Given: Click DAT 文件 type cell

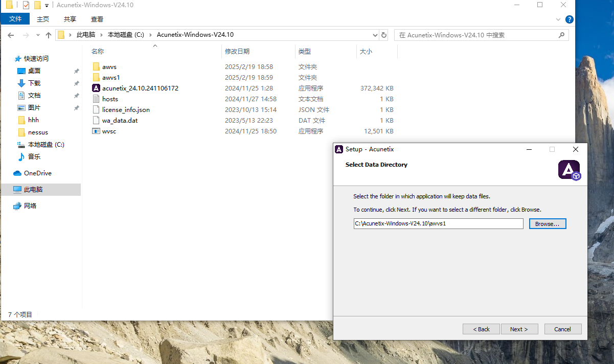Looking at the screenshot, I should click(x=312, y=121).
